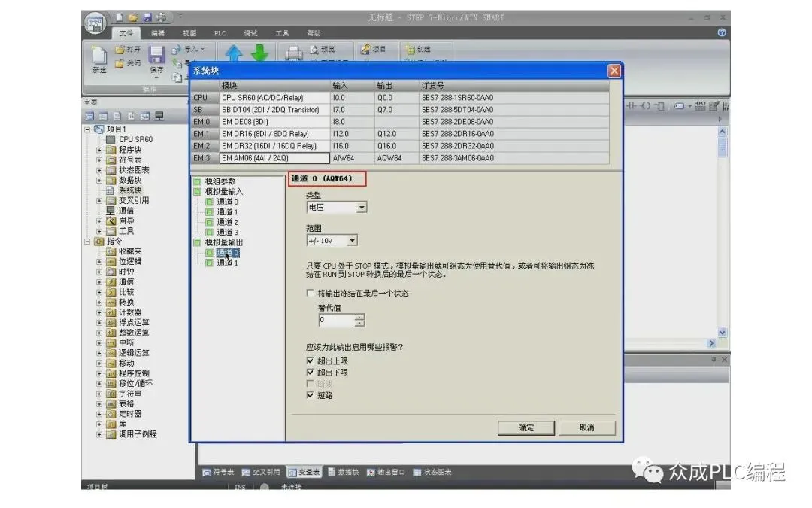Open the 编辑 ribbon tab

[x=158, y=33]
